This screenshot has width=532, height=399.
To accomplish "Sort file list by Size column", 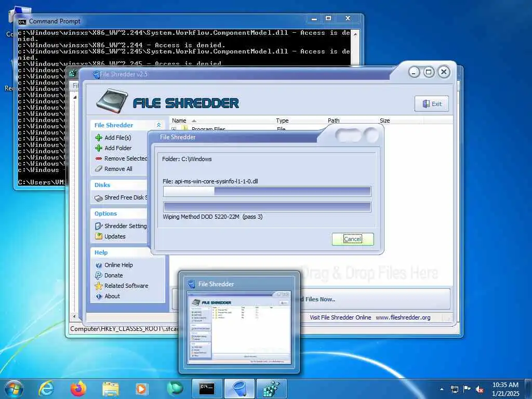I will pyautogui.click(x=385, y=121).
